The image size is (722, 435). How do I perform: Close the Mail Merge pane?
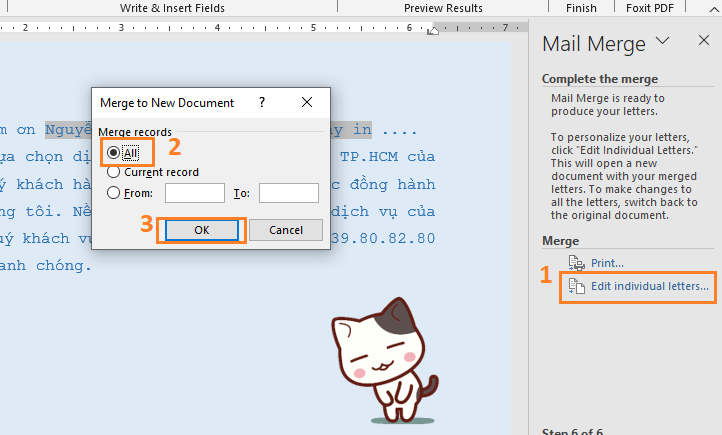pyautogui.click(x=703, y=42)
